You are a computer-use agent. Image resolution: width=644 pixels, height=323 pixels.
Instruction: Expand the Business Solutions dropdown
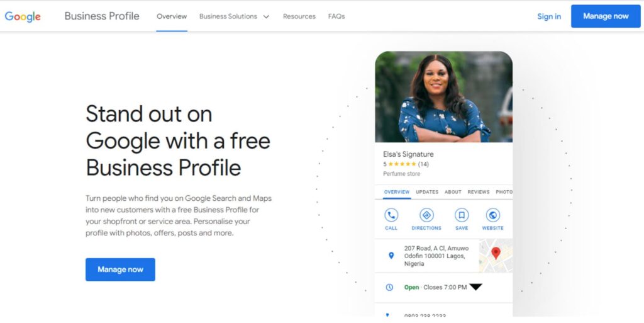click(x=234, y=16)
